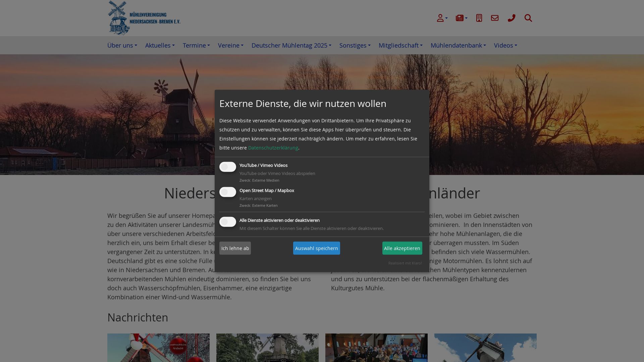
Task: Click the phone icon in header
Action: pyautogui.click(x=512, y=18)
